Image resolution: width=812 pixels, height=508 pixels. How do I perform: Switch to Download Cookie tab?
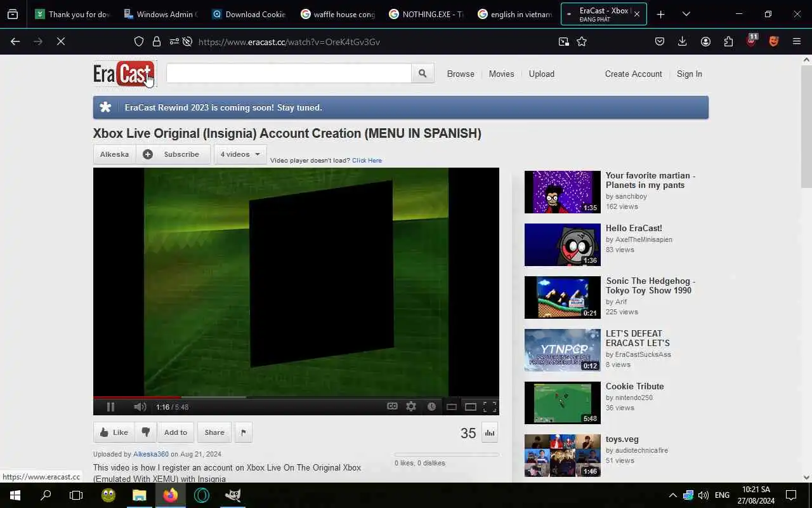(249, 14)
